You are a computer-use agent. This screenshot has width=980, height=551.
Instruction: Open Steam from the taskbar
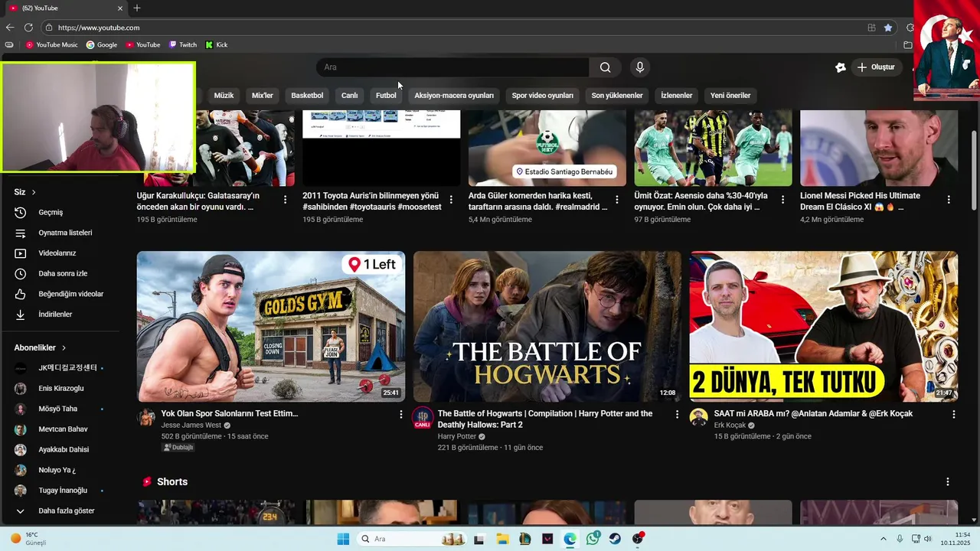pos(616,539)
